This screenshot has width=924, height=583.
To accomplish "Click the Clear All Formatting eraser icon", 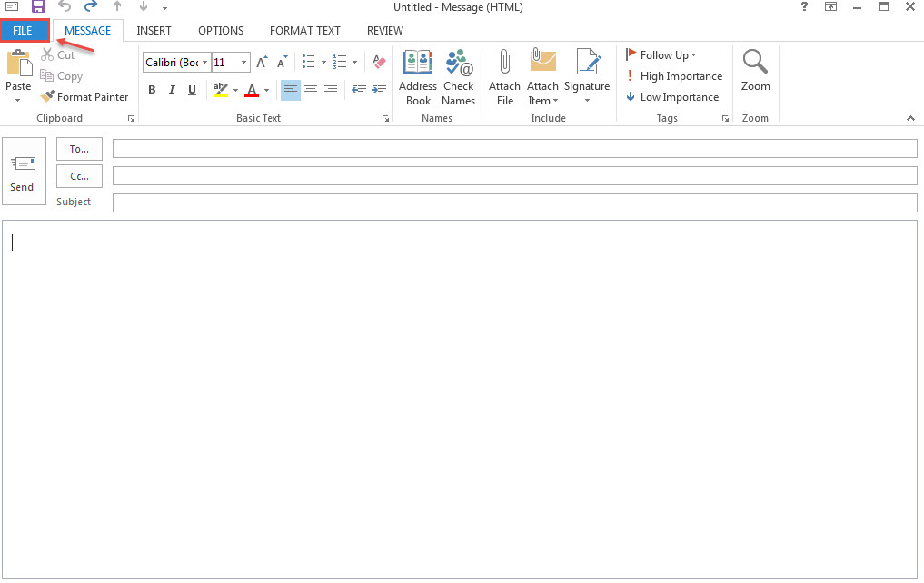I will click(380, 62).
